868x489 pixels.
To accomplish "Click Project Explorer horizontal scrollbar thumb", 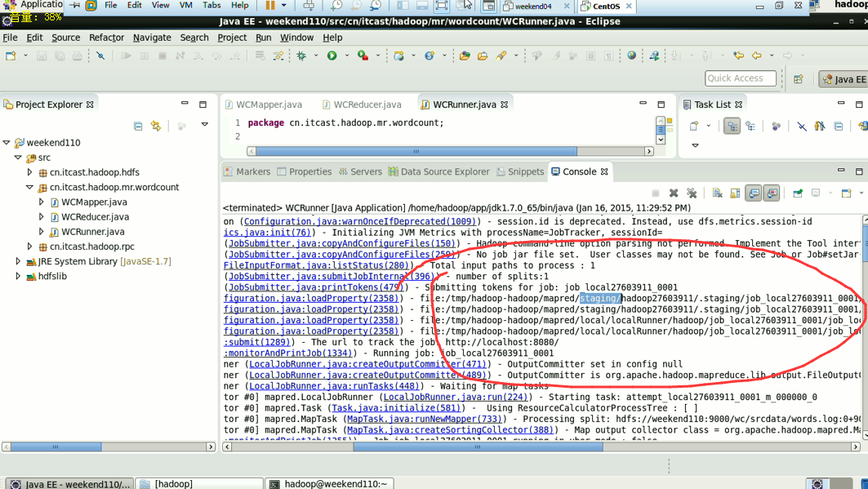I will pyautogui.click(x=56, y=447).
